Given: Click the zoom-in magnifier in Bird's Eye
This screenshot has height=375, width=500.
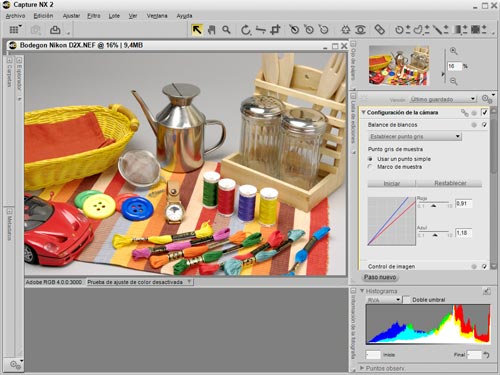Looking at the screenshot, I should (453, 51).
